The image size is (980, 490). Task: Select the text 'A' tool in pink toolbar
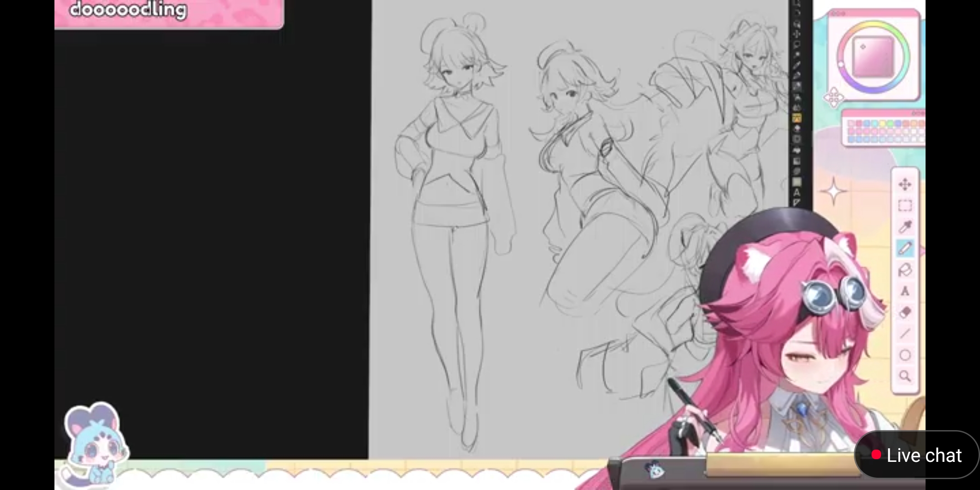point(905,291)
